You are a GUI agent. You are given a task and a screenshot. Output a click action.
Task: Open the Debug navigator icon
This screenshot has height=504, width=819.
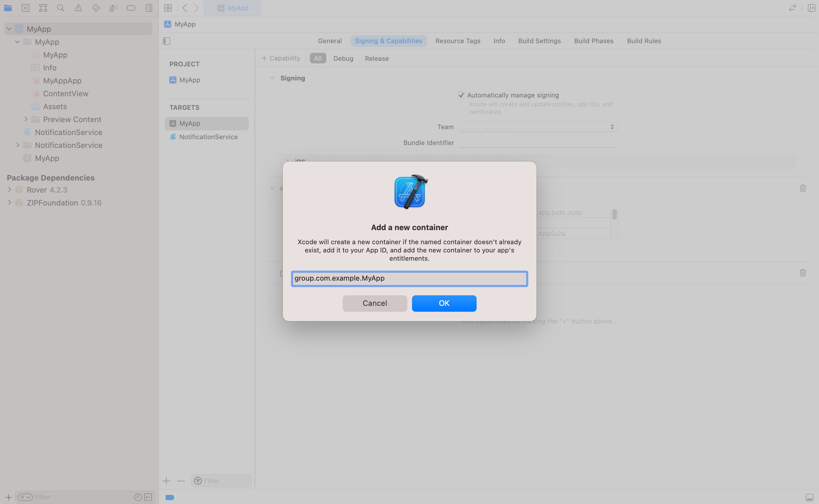point(114,8)
